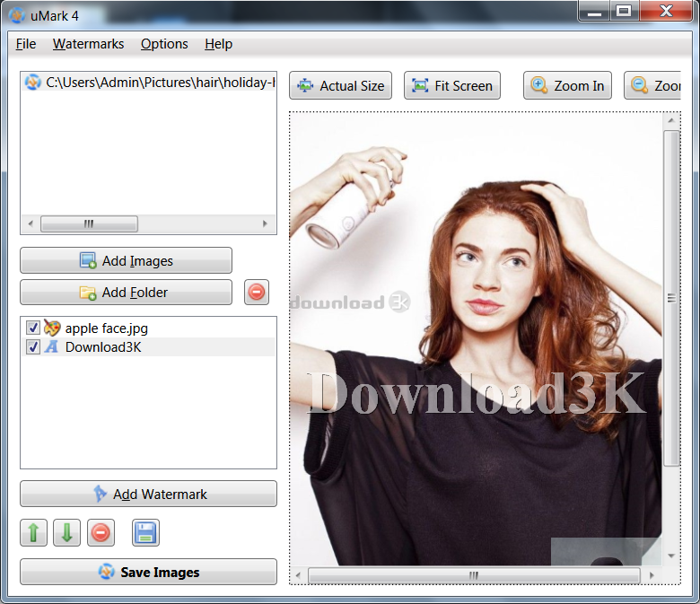
Task: Select the holiday image file in the image list
Action: pos(149,83)
